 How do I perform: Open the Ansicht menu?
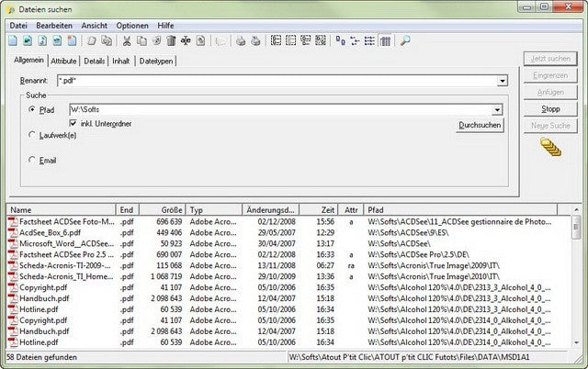tap(94, 26)
